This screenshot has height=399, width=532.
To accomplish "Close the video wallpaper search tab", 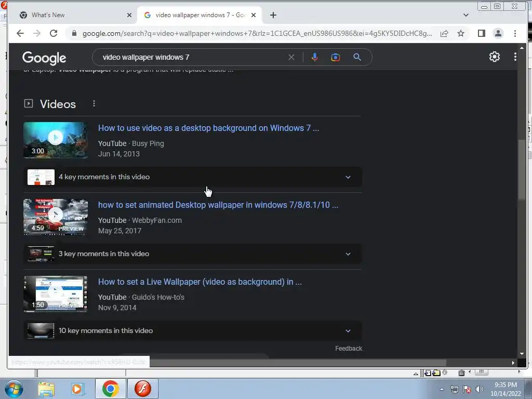I will (254, 15).
